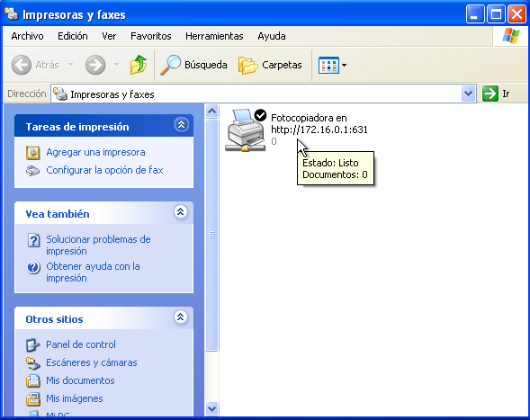Open the Ver menu
Viewport: 530px width, 420px height.
tap(109, 36)
